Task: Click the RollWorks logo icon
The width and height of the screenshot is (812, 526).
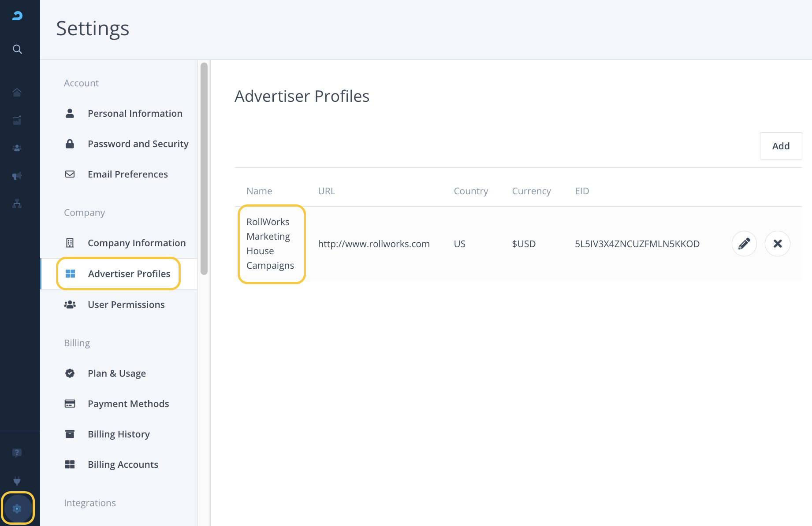Action: pyautogui.click(x=17, y=16)
